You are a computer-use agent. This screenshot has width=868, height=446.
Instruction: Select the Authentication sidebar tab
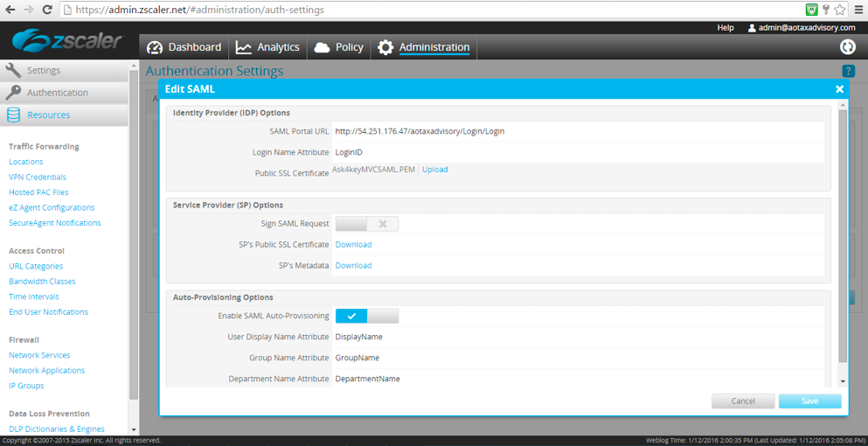tap(64, 93)
